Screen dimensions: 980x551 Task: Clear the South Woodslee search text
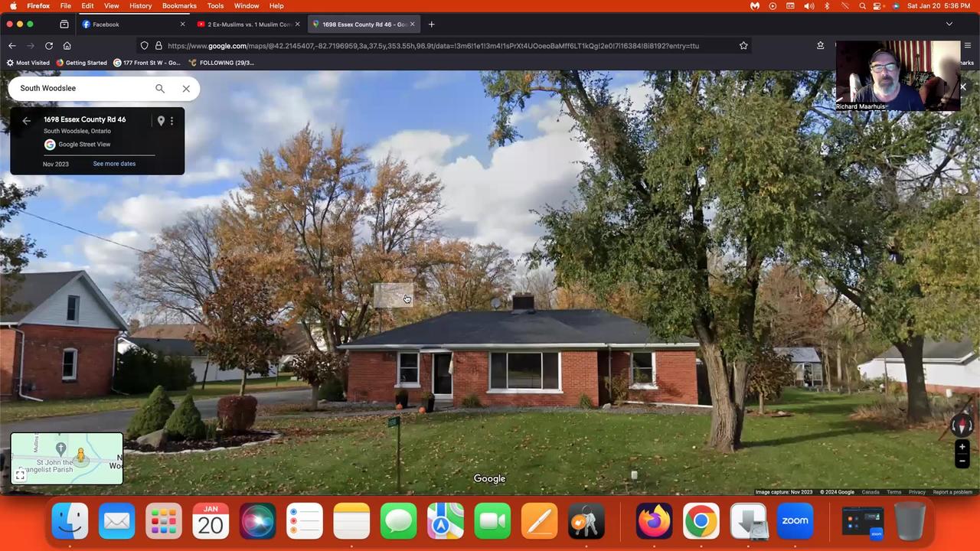(x=186, y=89)
